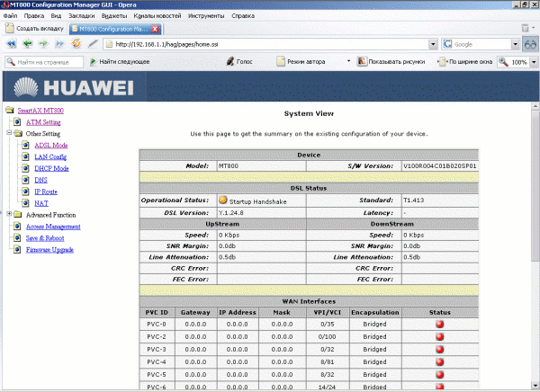Open the author mode dropdown arrow
540x392 pixels.
348,61
